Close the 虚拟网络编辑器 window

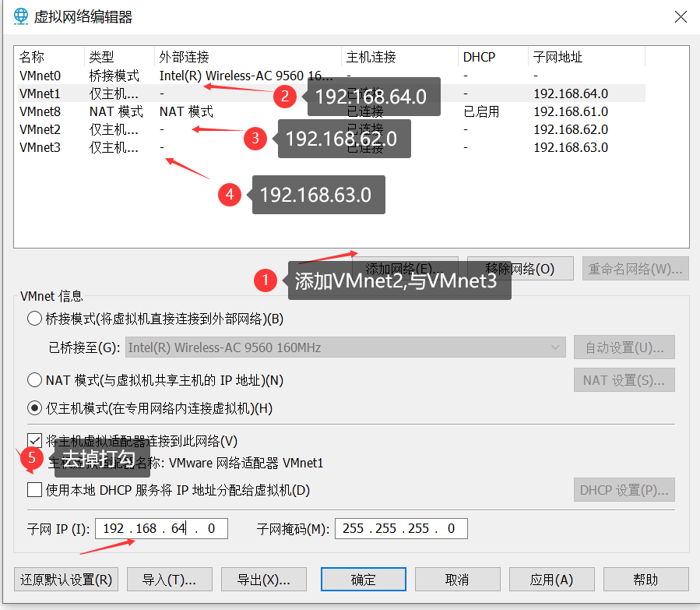681,17
